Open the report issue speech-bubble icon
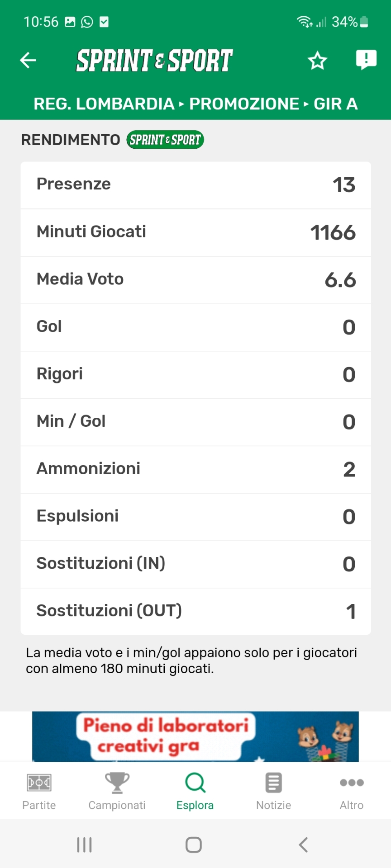Viewport: 391px width, 868px height. [x=366, y=59]
